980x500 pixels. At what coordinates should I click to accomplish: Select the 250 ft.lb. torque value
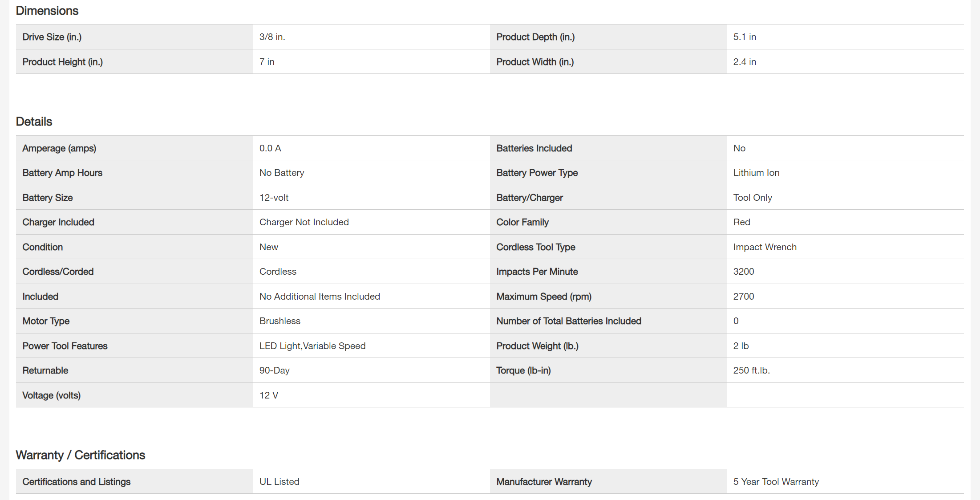pyautogui.click(x=752, y=370)
